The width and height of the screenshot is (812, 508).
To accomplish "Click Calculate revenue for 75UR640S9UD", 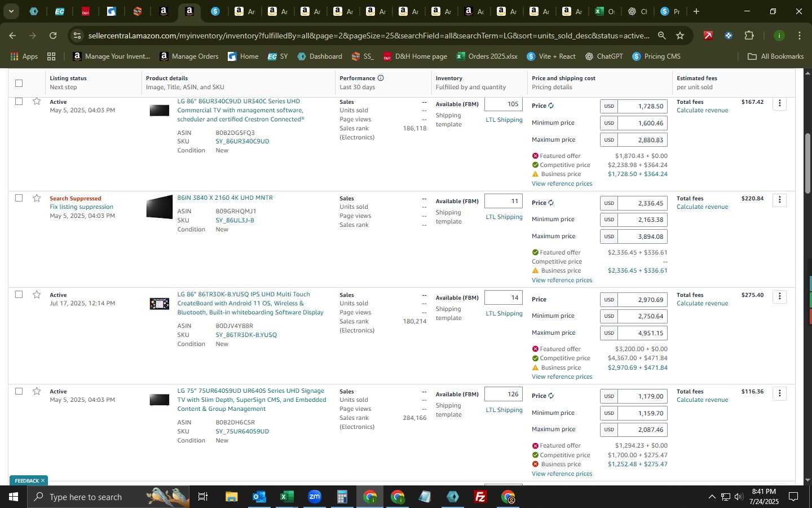I will [x=702, y=400].
